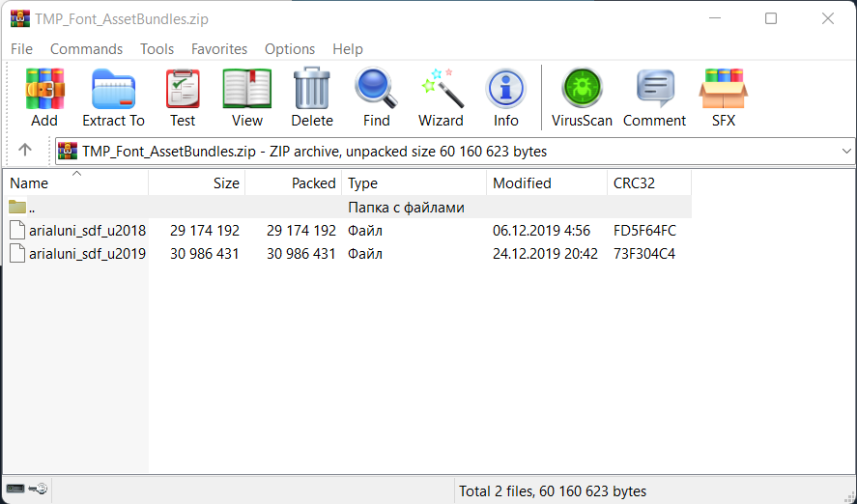Click the file icon of arialuni_sdf_u2019
The height and width of the screenshot is (504, 857).
point(17,253)
